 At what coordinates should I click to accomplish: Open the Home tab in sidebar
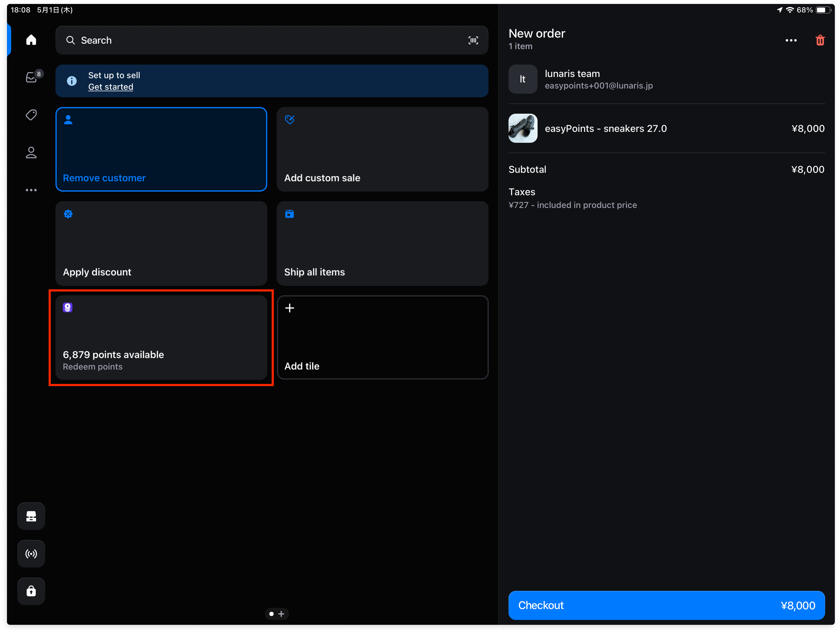click(31, 40)
